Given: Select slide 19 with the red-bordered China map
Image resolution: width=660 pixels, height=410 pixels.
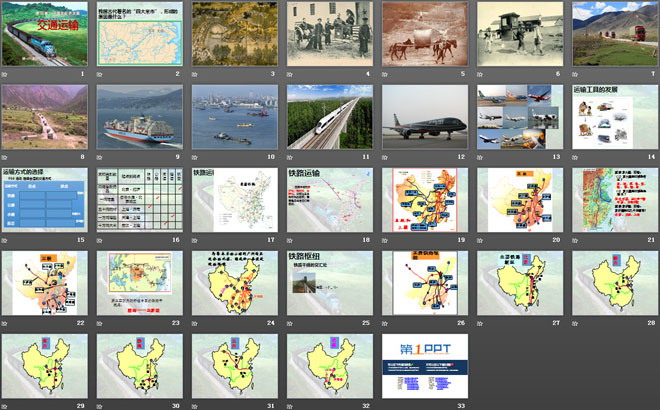Looking at the screenshot, I should (x=425, y=200).
